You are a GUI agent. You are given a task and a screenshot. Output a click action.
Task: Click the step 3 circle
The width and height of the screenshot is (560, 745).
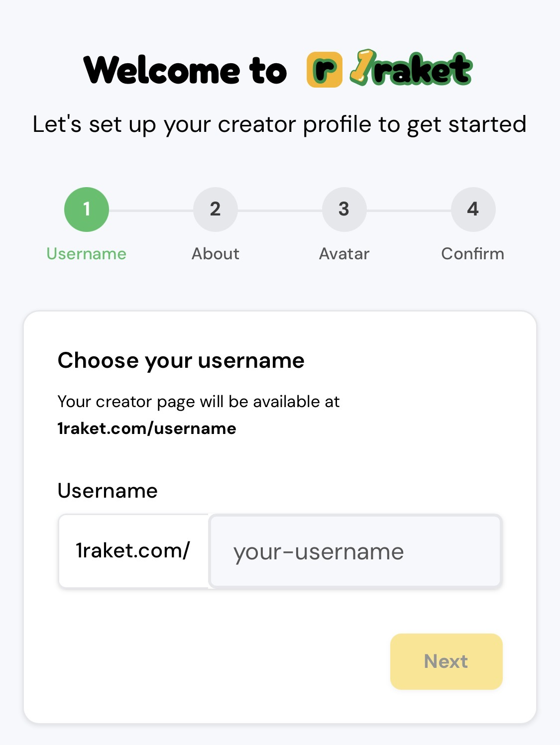tap(344, 209)
